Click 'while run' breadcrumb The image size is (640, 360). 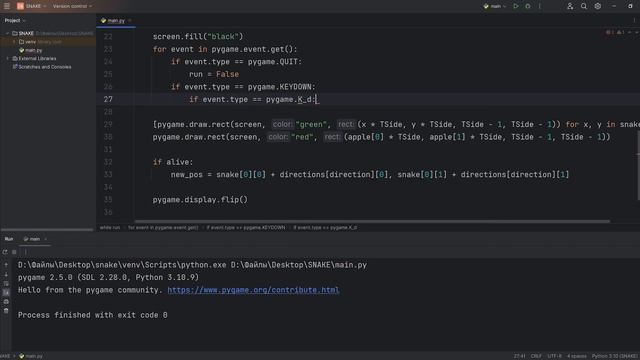110,227
